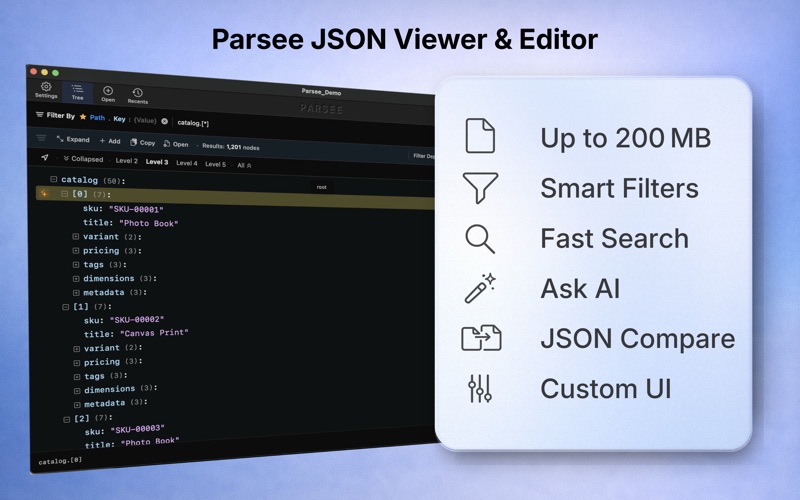Click the catalog.[0] path in status bar

pos(60,461)
